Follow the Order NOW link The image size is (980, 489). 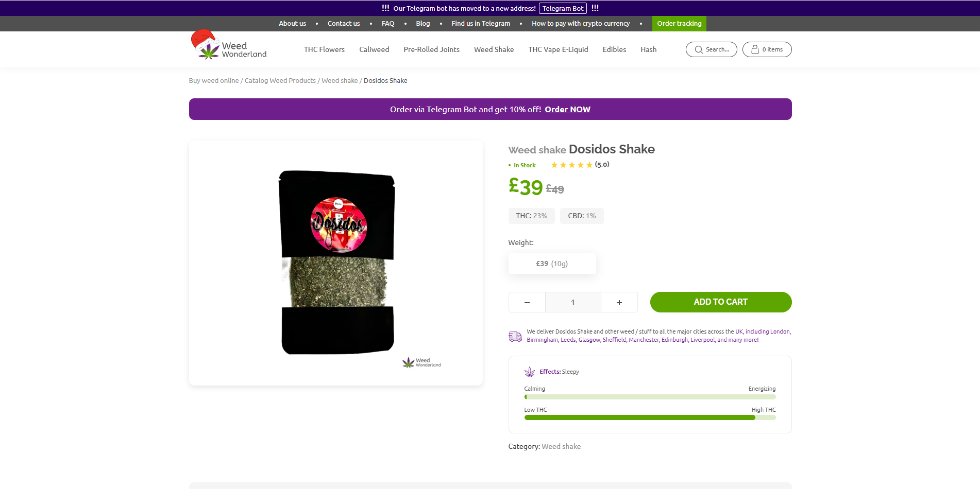(x=567, y=109)
